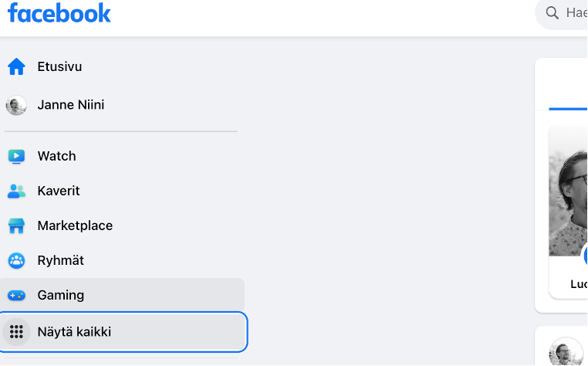Image resolution: width=588 pixels, height=366 pixels.
Task: Click the Kaverit friends icon
Action: [x=16, y=191]
